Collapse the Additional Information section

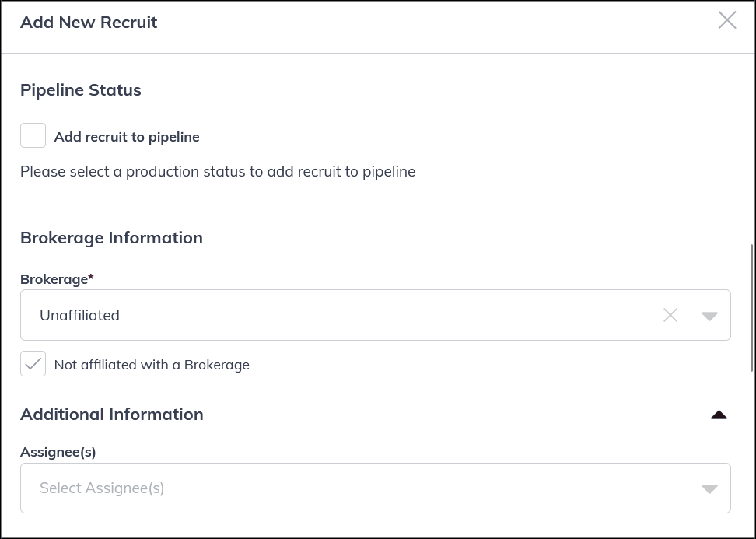click(x=719, y=415)
